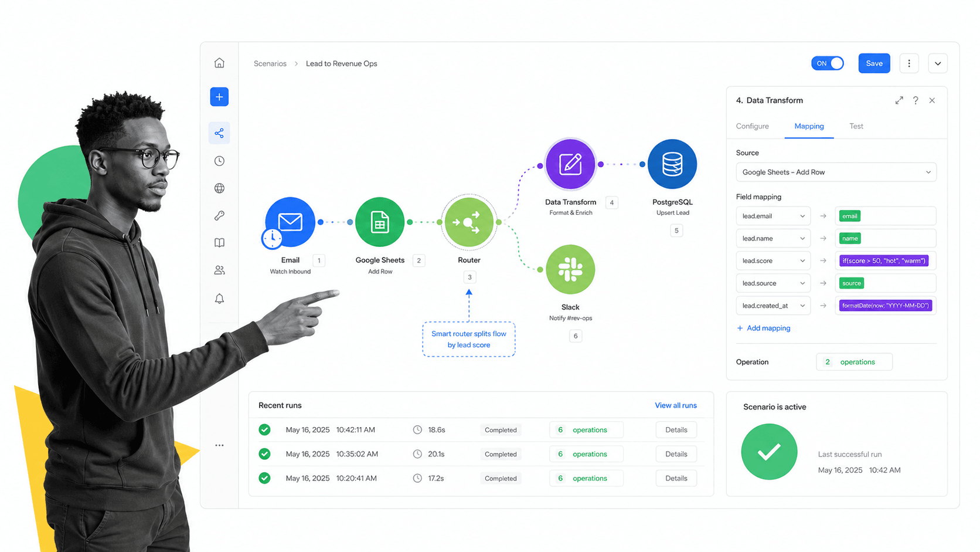Select the PostgreSQL module node

coord(672,164)
